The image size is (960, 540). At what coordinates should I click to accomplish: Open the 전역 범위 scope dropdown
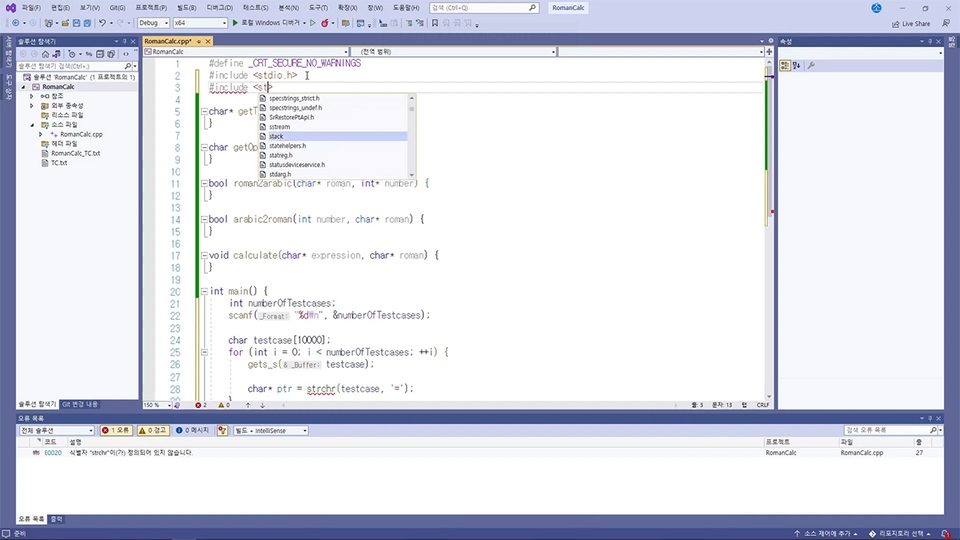[454, 52]
